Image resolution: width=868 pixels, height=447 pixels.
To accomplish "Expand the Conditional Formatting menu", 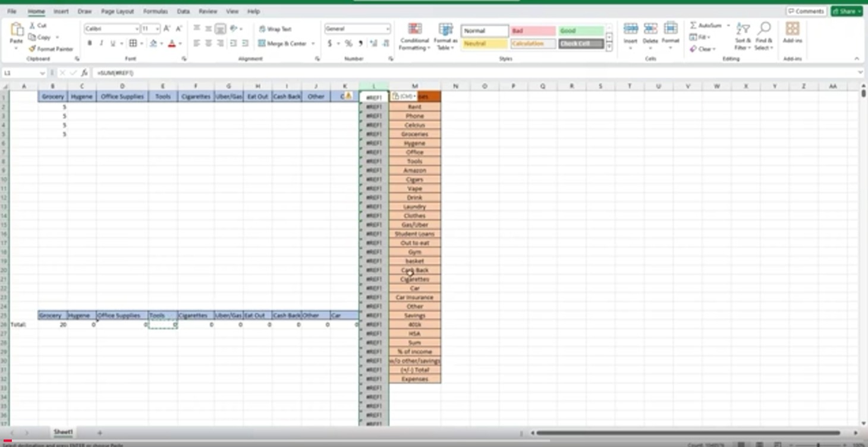I will click(414, 37).
